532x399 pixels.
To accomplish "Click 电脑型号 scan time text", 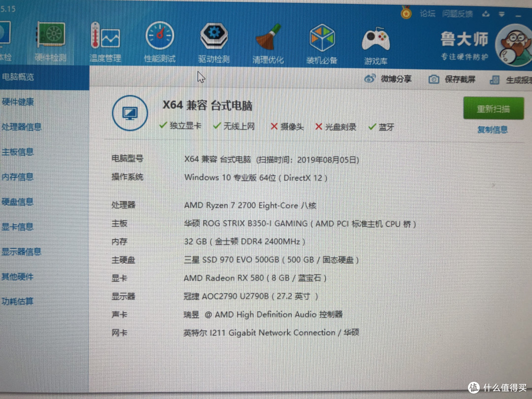I will (x=271, y=160).
